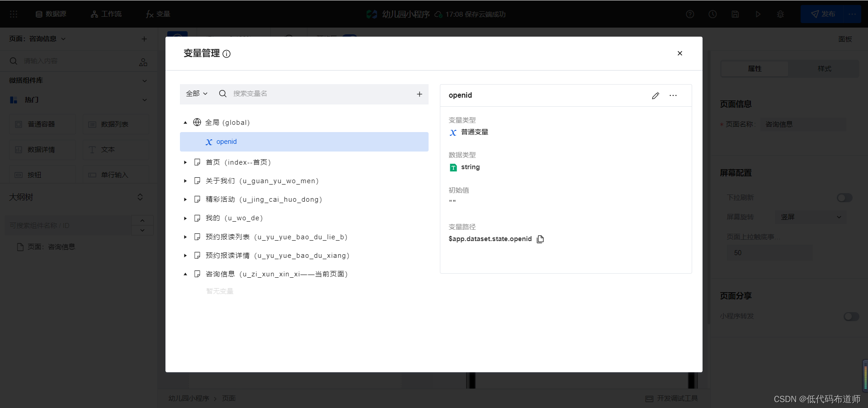Expand the 我的 (u_wo_de) node

click(185, 218)
